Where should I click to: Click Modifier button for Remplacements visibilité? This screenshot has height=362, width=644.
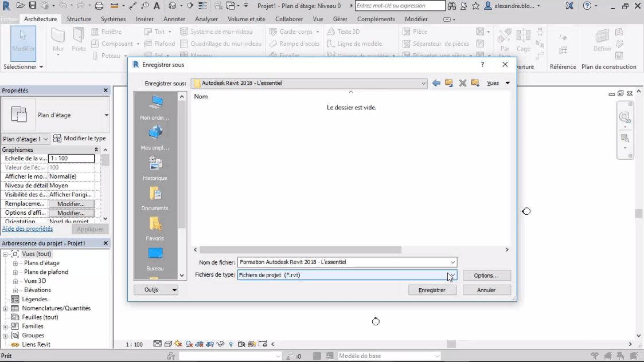tap(71, 204)
